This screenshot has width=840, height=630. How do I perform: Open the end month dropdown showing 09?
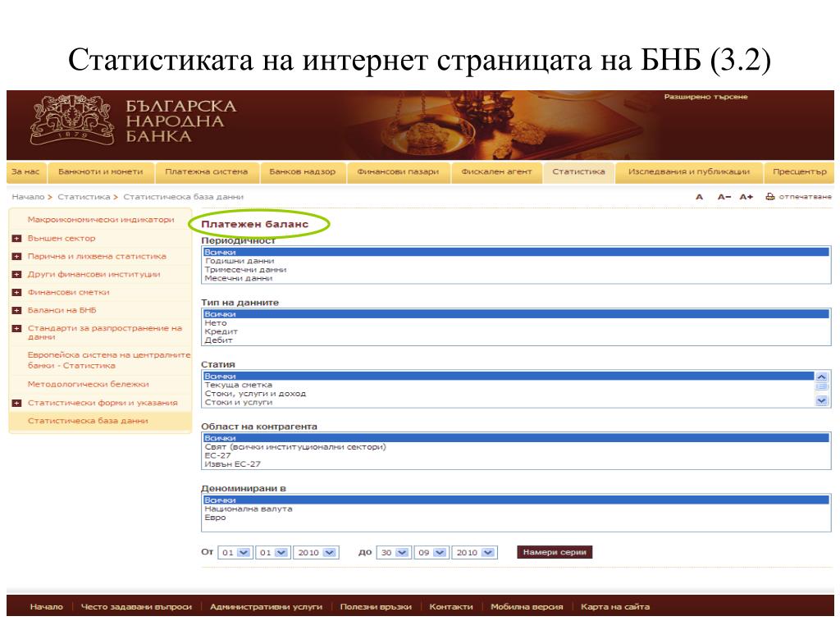click(431, 552)
